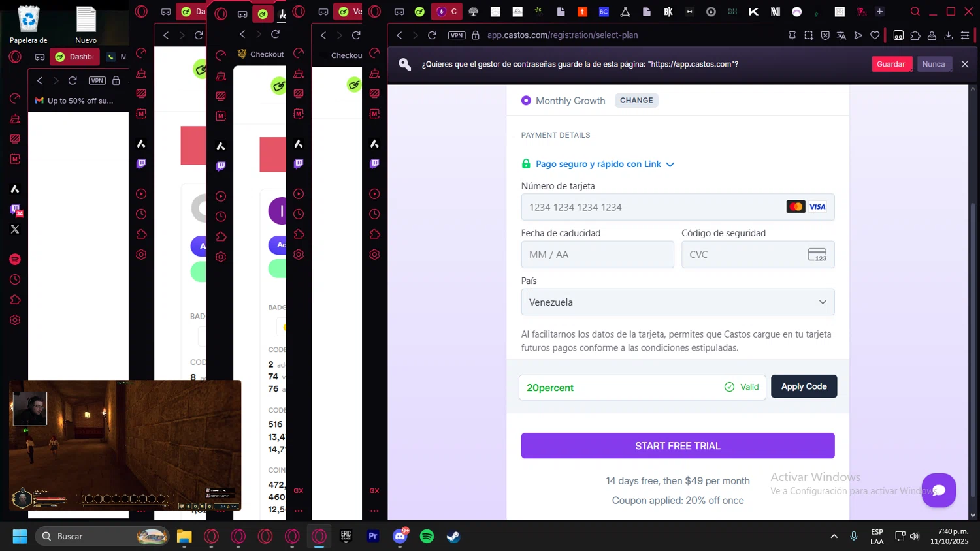
Task: Go back in the castos window
Action: click(x=399, y=35)
